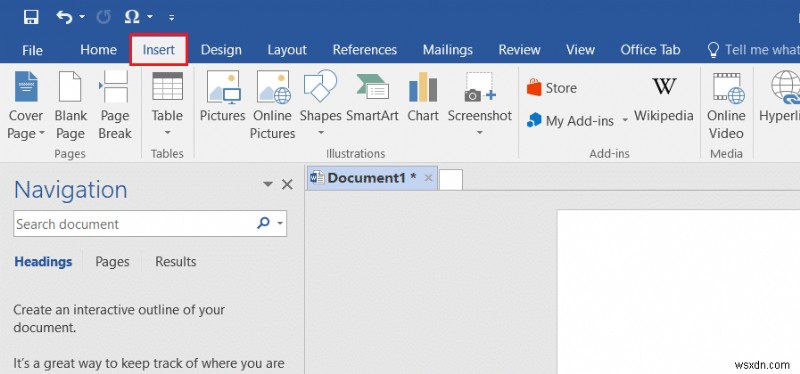
Task: Insert Pictures from this device
Action: 222,97
